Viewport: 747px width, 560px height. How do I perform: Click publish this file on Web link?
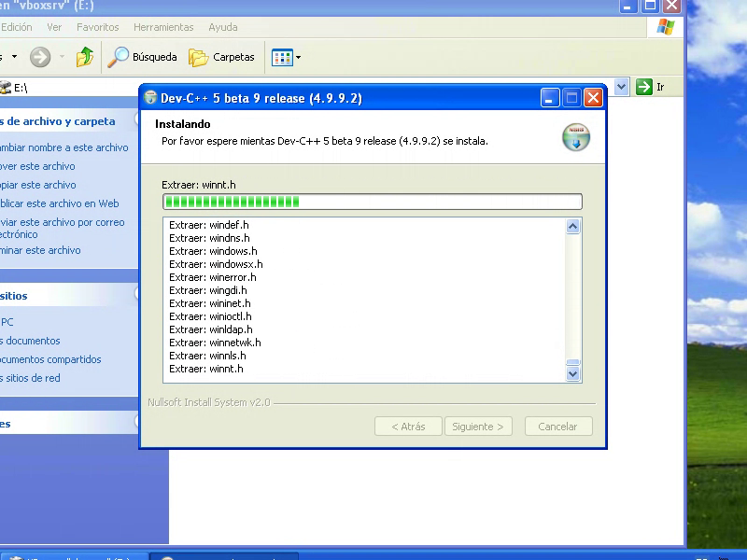click(x=60, y=203)
